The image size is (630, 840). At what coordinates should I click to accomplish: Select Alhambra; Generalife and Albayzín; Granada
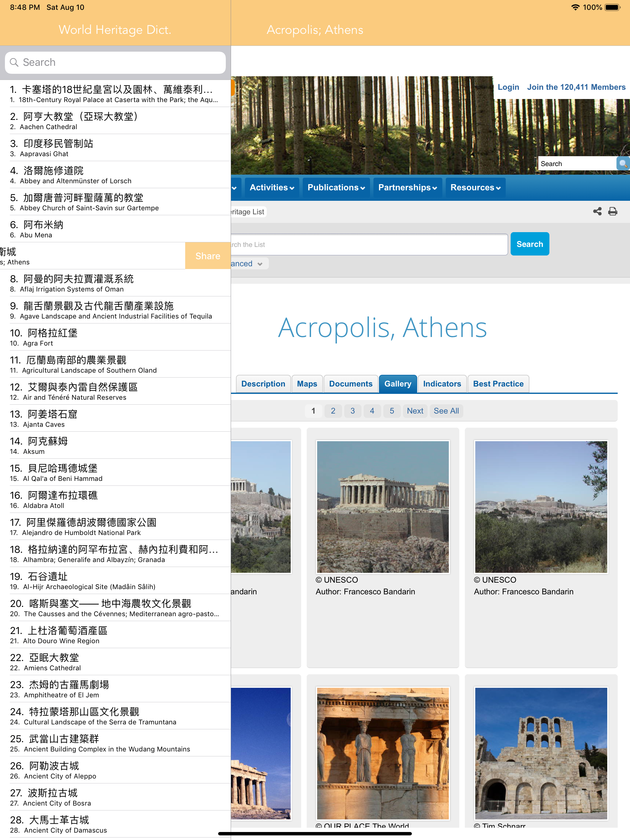[115, 554]
